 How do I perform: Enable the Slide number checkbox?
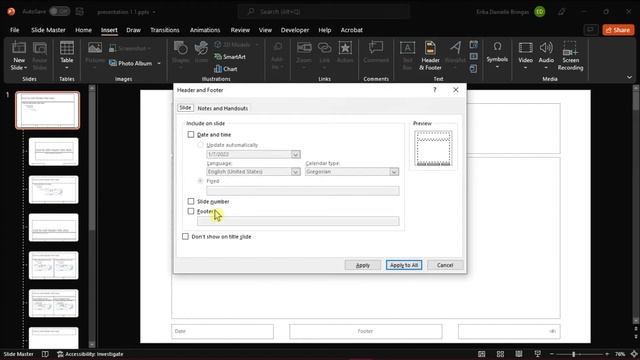[x=191, y=201]
